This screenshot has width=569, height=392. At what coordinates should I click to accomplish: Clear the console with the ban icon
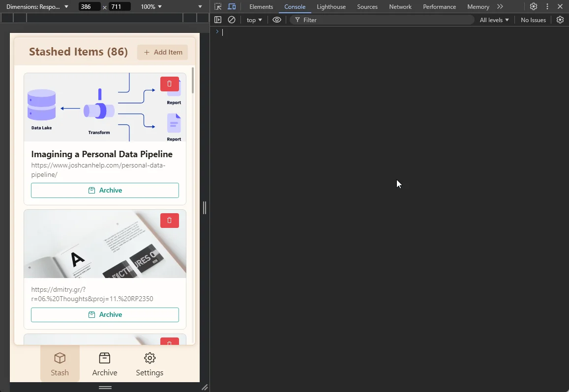(x=232, y=20)
